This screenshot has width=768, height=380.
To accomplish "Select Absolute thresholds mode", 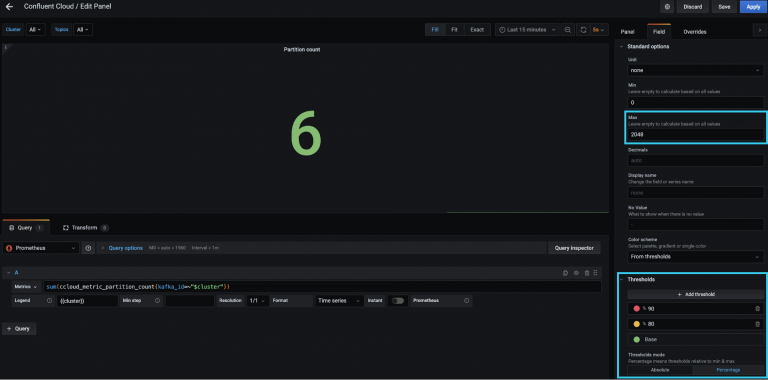I will click(660, 370).
